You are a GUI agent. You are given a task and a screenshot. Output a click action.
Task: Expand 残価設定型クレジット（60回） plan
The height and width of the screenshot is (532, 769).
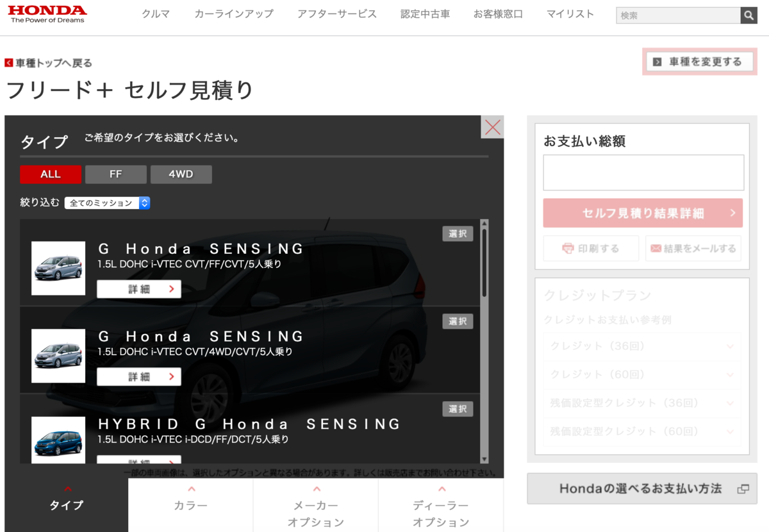coord(641,431)
